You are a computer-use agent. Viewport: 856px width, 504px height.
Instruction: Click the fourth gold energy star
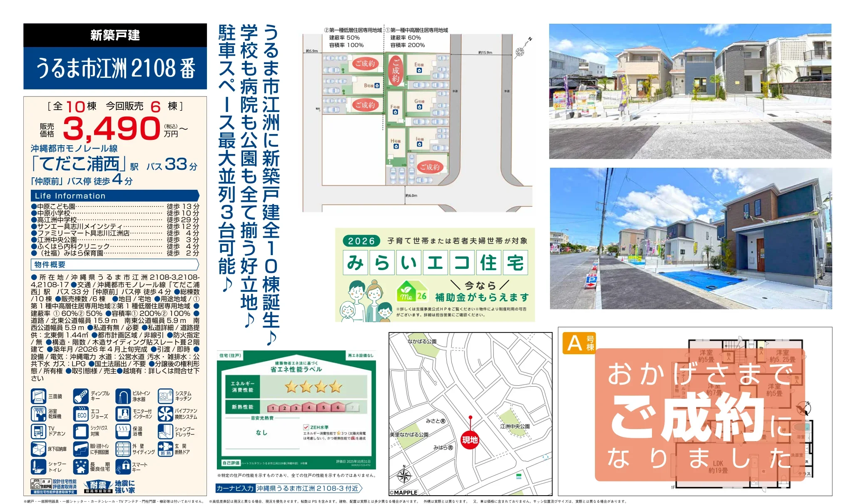(x=335, y=387)
